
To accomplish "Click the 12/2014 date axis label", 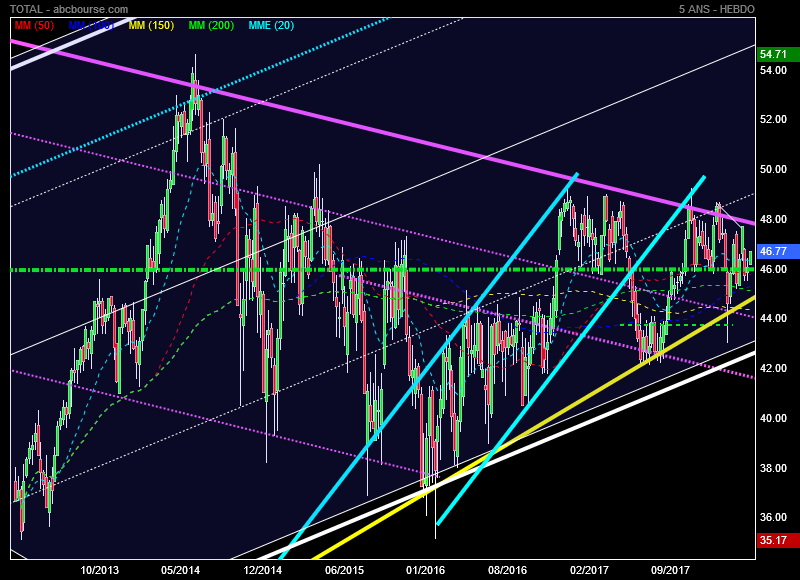I will pyautogui.click(x=262, y=570).
